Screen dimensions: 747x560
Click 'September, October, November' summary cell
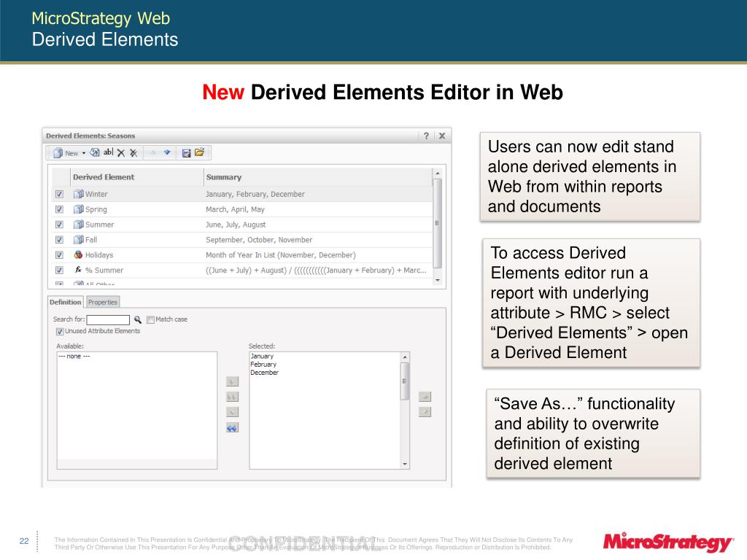(259, 240)
